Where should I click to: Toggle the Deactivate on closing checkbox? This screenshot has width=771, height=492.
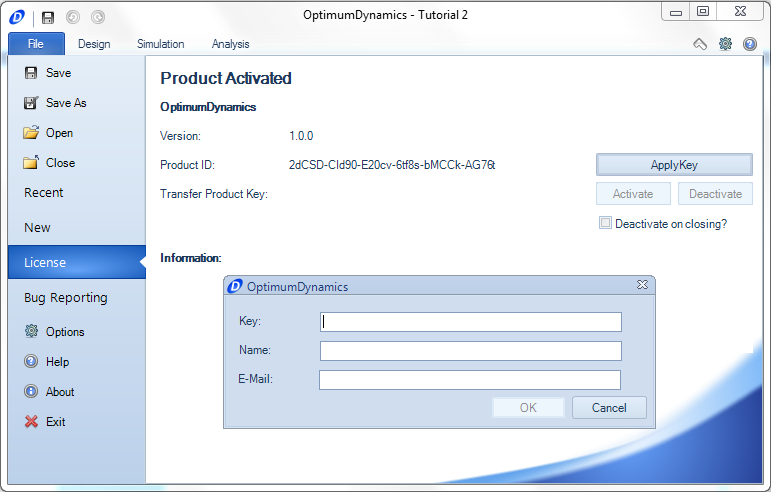click(605, 223)
